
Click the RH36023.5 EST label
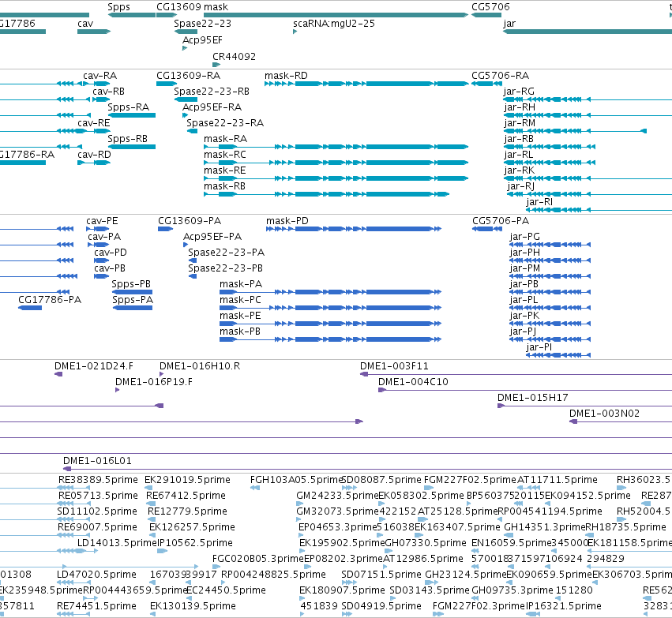pyautogui.click(x=644, y=480)
